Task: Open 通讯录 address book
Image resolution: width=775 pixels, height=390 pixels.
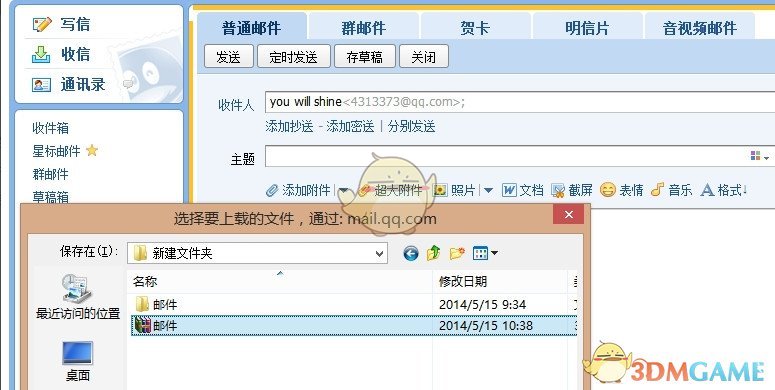Action: tap(69, 85)
